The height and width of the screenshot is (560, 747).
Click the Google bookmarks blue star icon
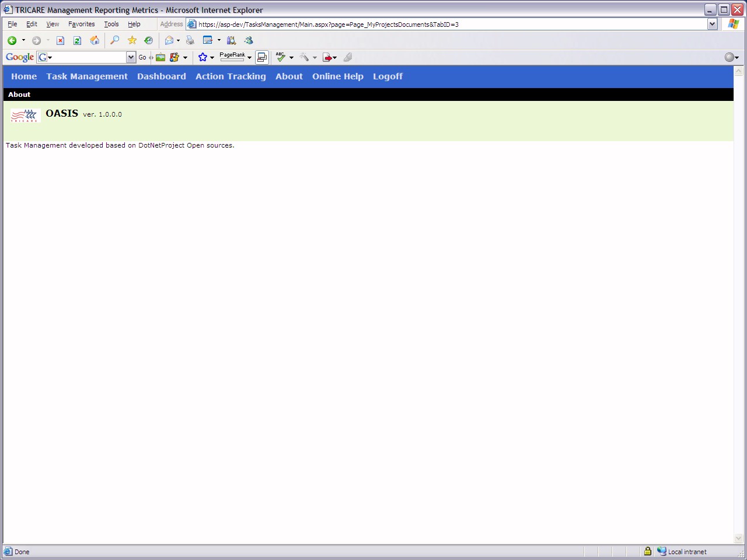click(x=203, y=57)
